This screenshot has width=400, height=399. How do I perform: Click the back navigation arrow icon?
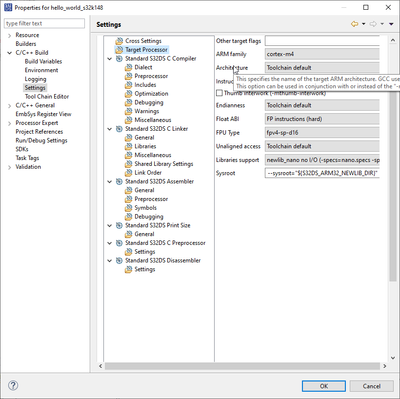click(x=354, y=24)
